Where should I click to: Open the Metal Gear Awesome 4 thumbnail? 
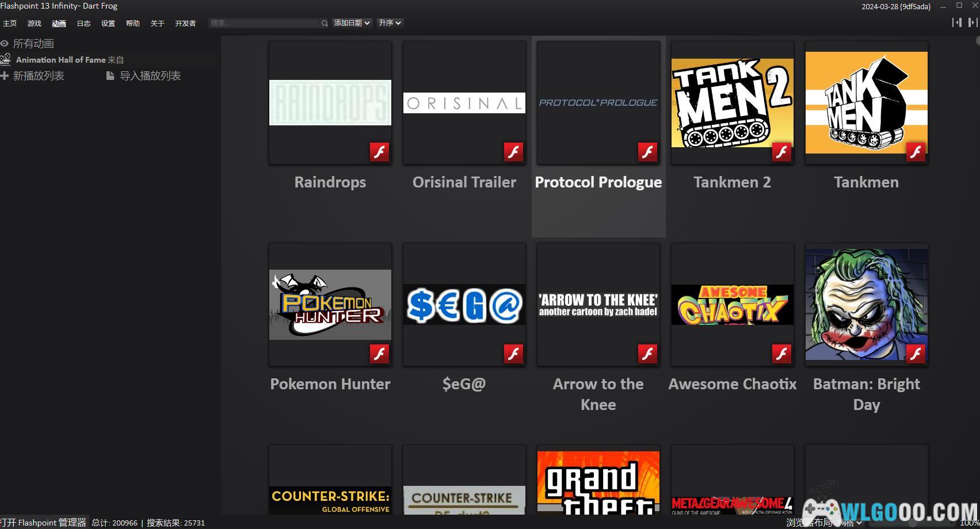tap(733, 480)
